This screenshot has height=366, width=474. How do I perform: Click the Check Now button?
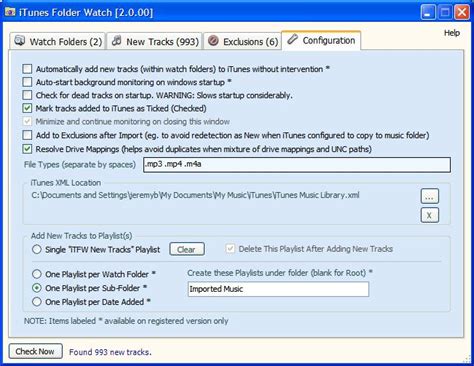pyautogui.click(x=35, y=351)
